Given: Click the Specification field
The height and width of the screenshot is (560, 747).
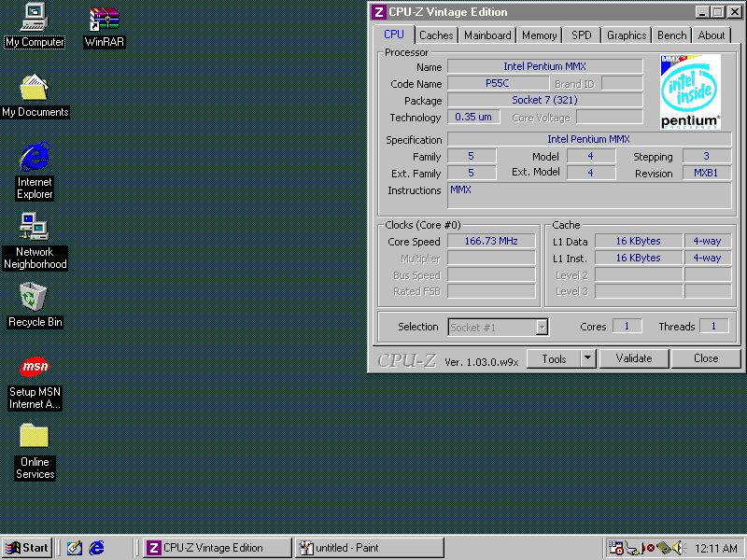Looking at the screenshot, I should 589,139.
